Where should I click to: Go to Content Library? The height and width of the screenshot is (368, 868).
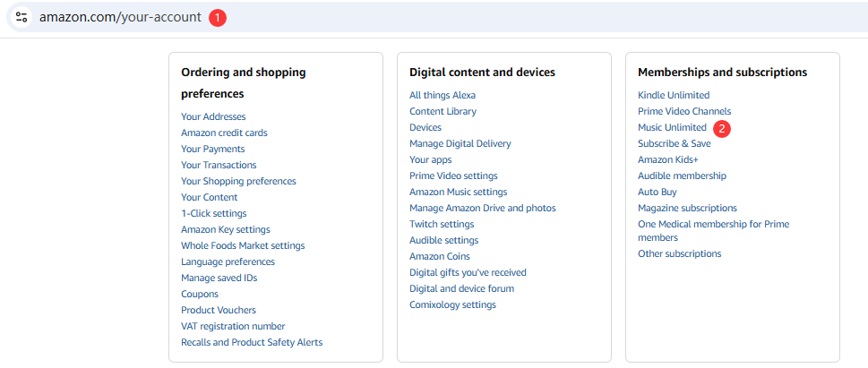pos(443,111)
